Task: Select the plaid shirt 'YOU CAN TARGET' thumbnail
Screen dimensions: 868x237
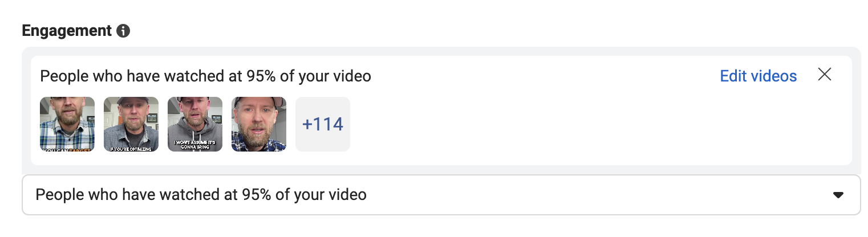Action: click(x=67, y=124)
